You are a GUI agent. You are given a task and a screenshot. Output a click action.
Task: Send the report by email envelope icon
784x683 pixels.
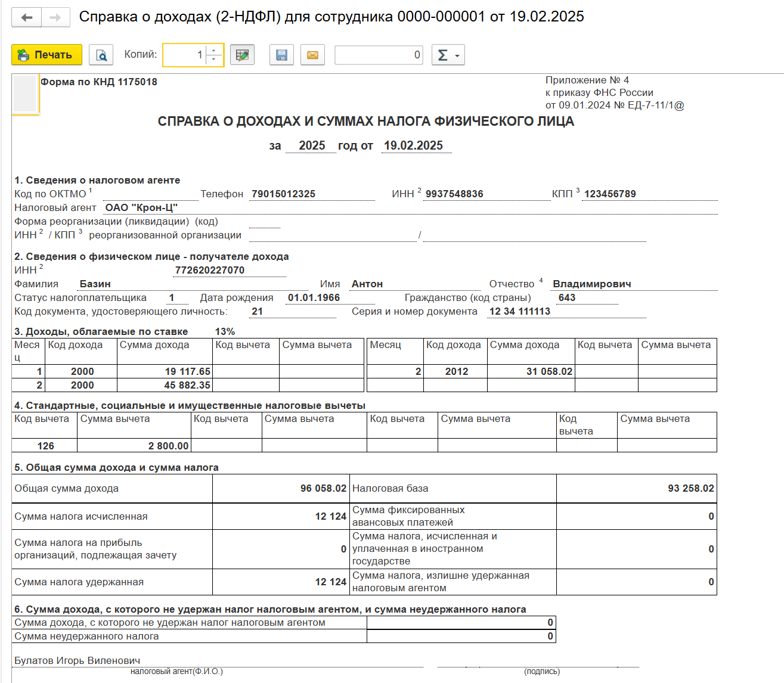click(x=312, y=55)
